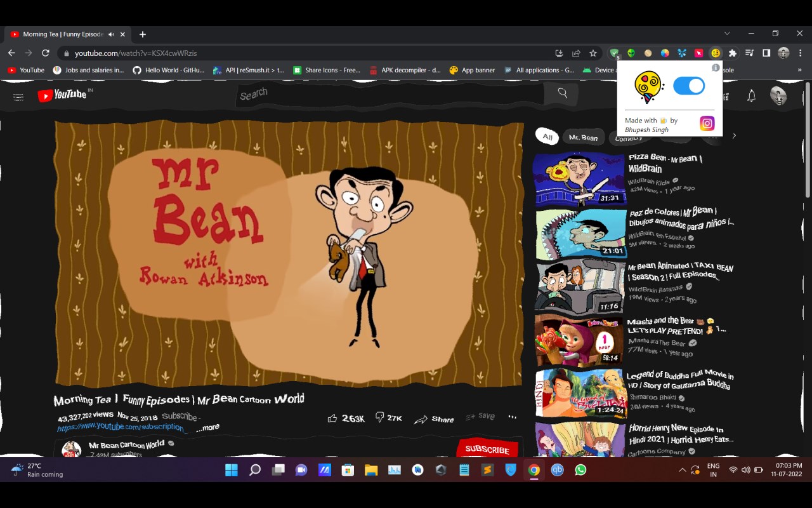Image resolution: width=812 pixels, height=508 pixels.
Task: Play the TAXI BEAN video thumbnail
Action: (x=580, y=286)
